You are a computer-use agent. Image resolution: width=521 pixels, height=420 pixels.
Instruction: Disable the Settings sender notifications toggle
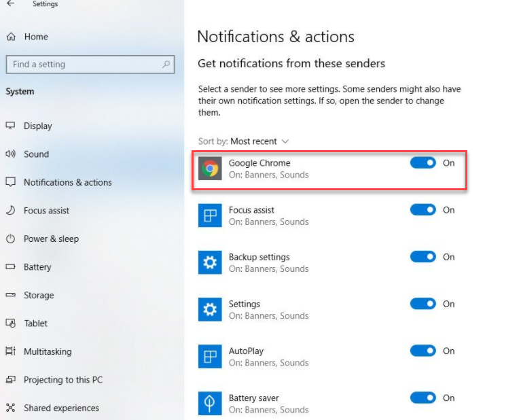(423, 304)
